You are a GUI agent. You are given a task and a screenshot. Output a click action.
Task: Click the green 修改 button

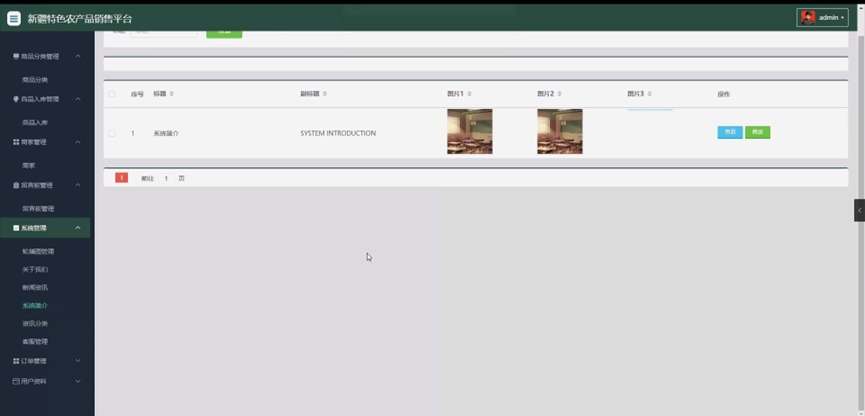[757, 132]
